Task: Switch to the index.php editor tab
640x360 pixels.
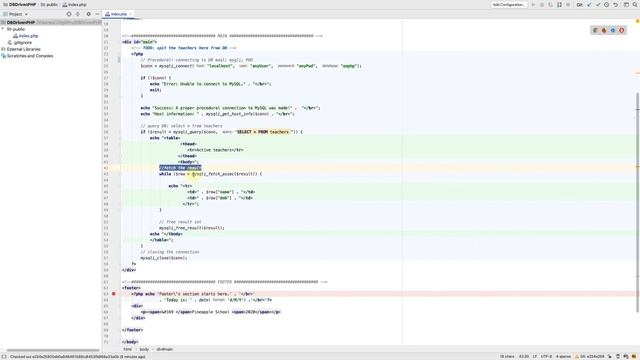Action: (x=118, y=14)
